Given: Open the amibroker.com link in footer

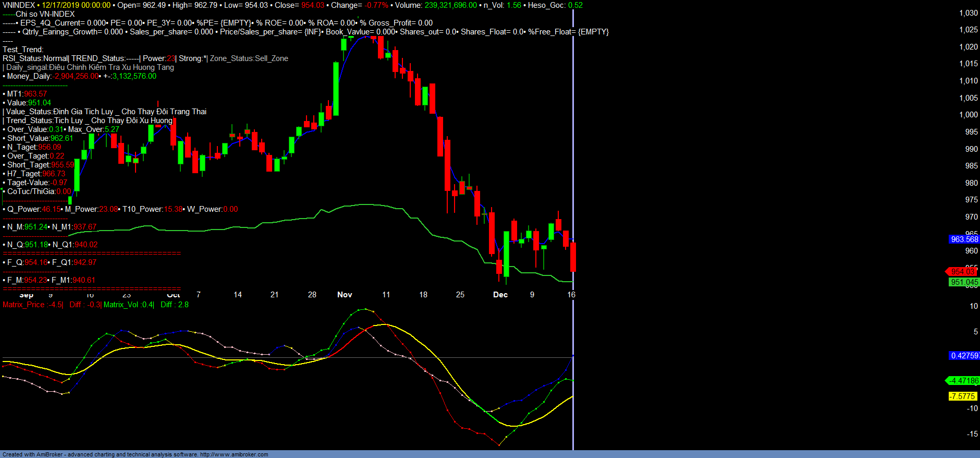Looking at the screenshot, I should 234,454.
